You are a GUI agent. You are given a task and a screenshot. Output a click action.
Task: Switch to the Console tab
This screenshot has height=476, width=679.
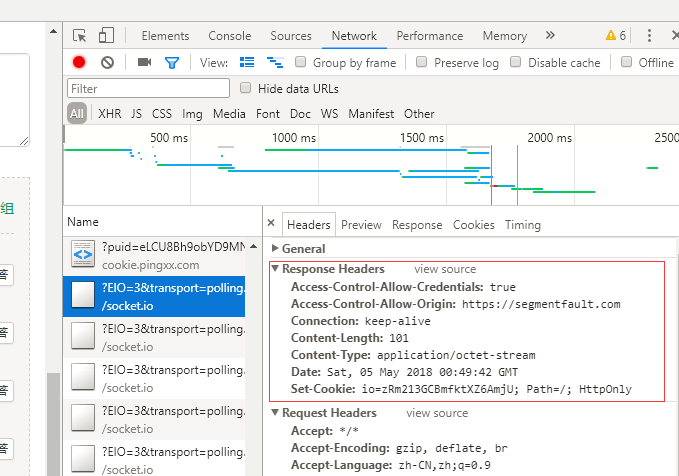pos(230,36)
